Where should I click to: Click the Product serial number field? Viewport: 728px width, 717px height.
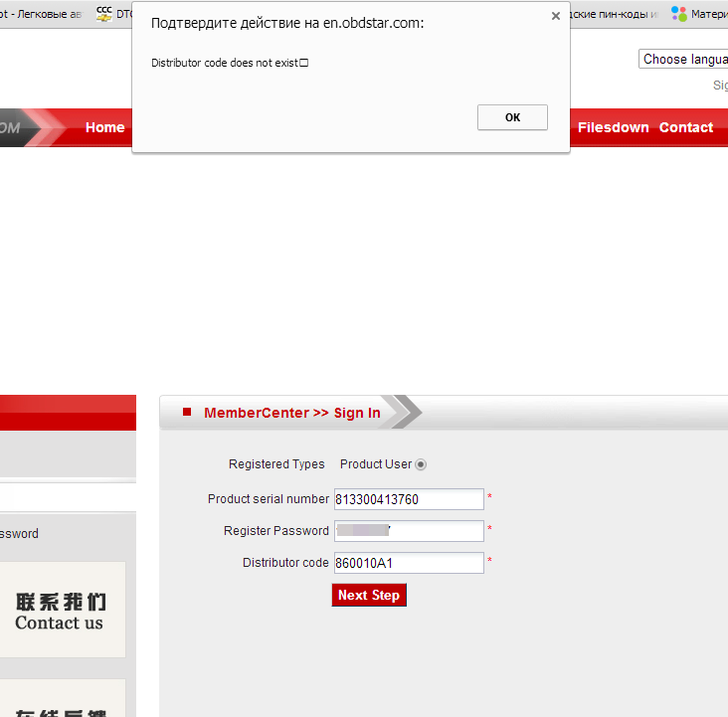click(x=409, y=499)
